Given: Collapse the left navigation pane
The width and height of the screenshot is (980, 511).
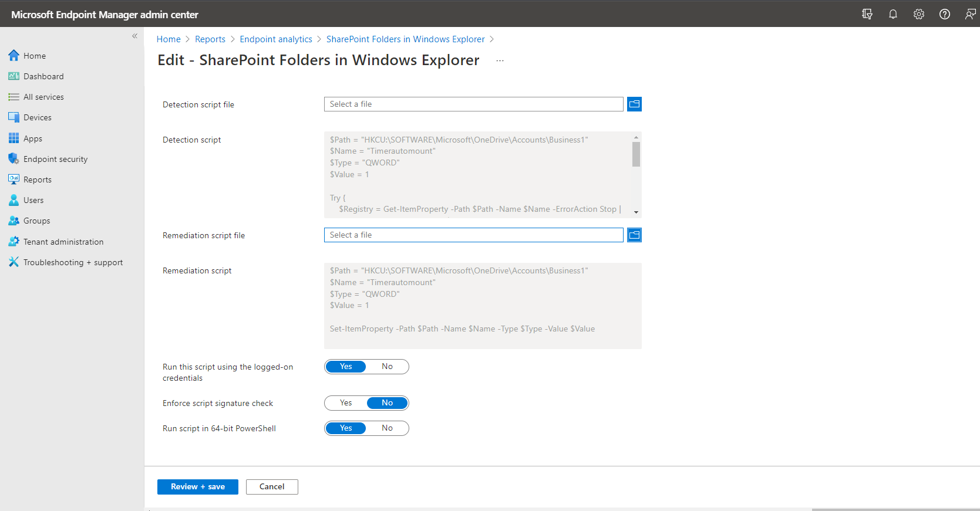Looking at the screenshot, I should tap(134, 36).
